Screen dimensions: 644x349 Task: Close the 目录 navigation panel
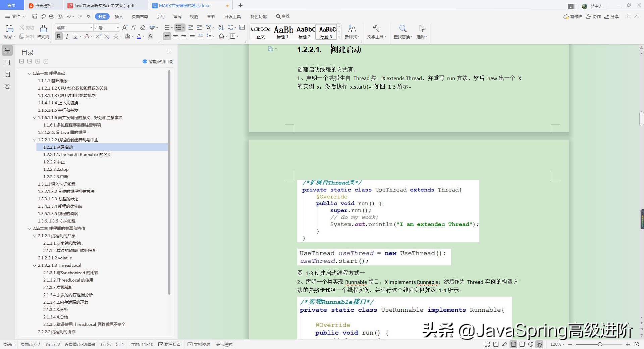(x=169, y=52)
